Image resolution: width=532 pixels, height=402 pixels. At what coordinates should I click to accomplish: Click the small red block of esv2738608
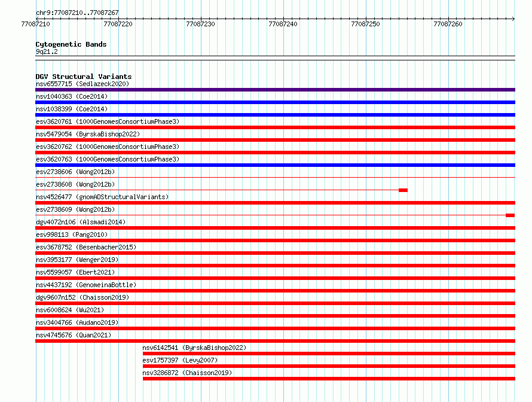(x=403, y=190)
